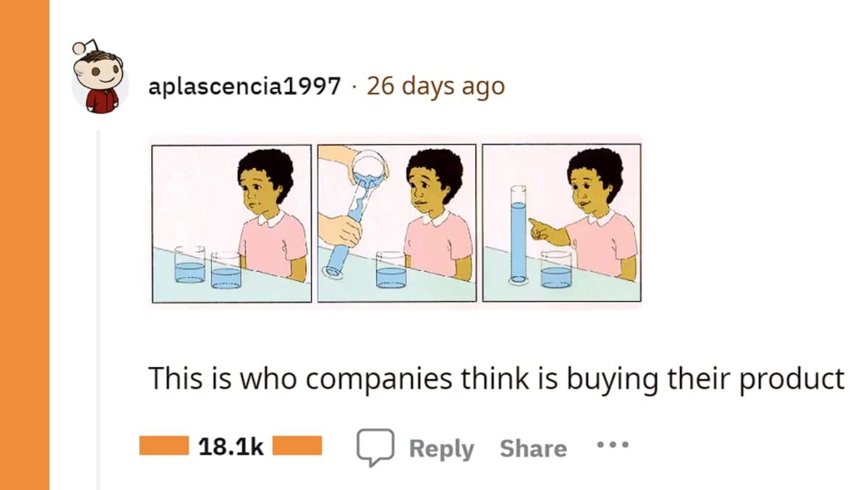Viewport: 868px width, 490px height.
Task: Click the speech bubble reply icon
Action: [x=375, y=447]
